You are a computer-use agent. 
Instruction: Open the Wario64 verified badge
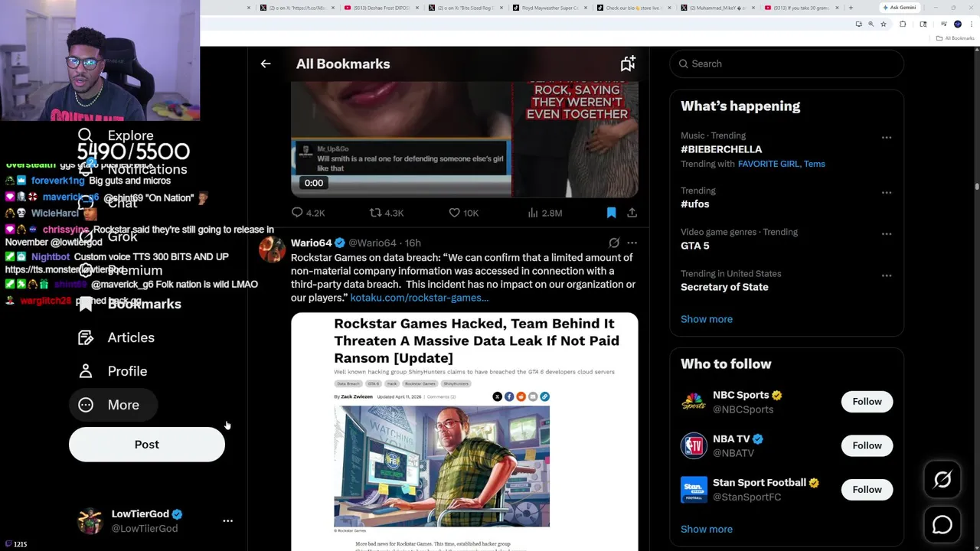[340, 243]
